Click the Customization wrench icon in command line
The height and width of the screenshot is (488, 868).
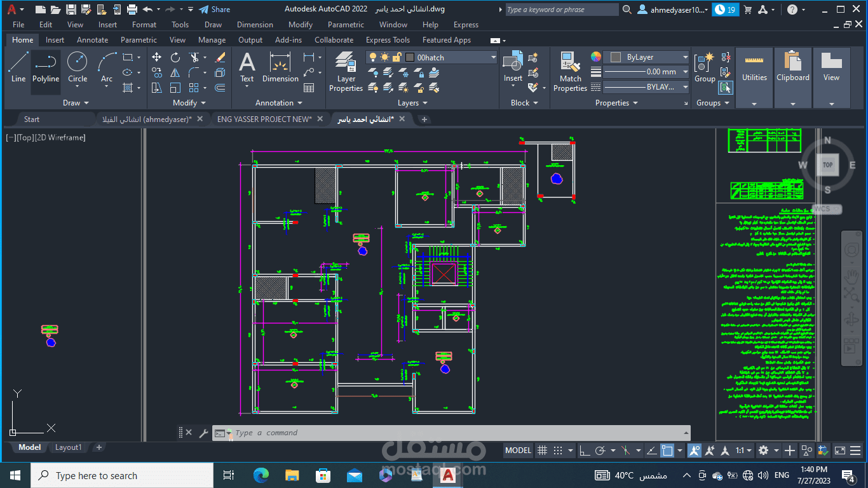pyautogui.click(x=203, y=433)
